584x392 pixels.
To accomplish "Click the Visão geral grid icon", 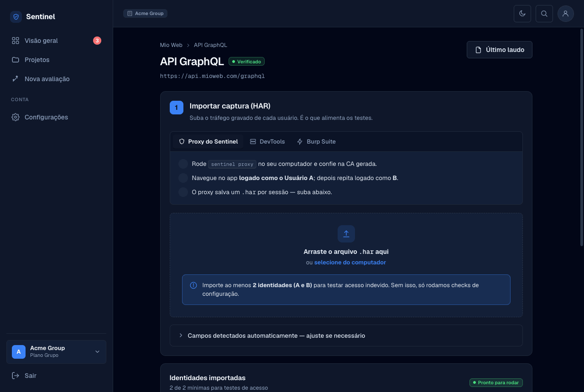I will click(16, 41).
